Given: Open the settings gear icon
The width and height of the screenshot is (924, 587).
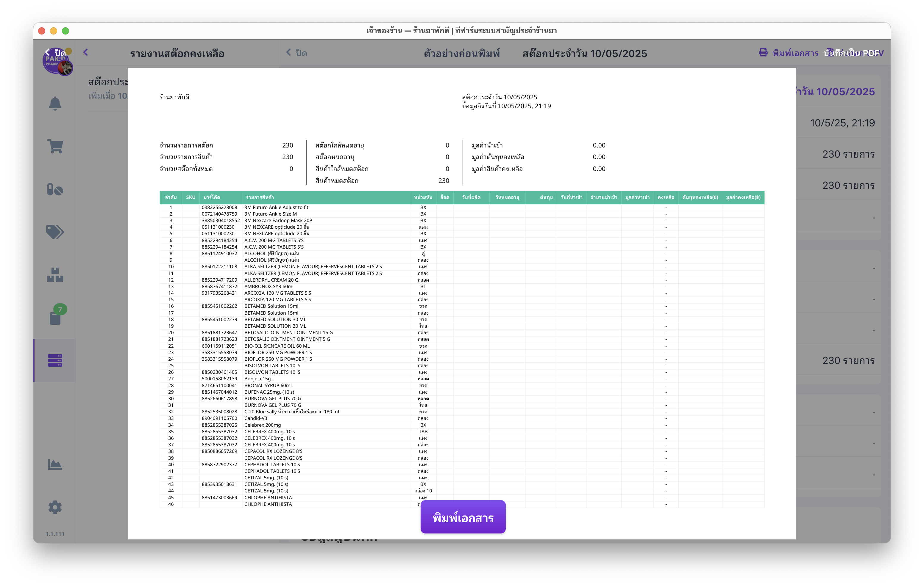Looking at the screenshot, I should 55,507.
